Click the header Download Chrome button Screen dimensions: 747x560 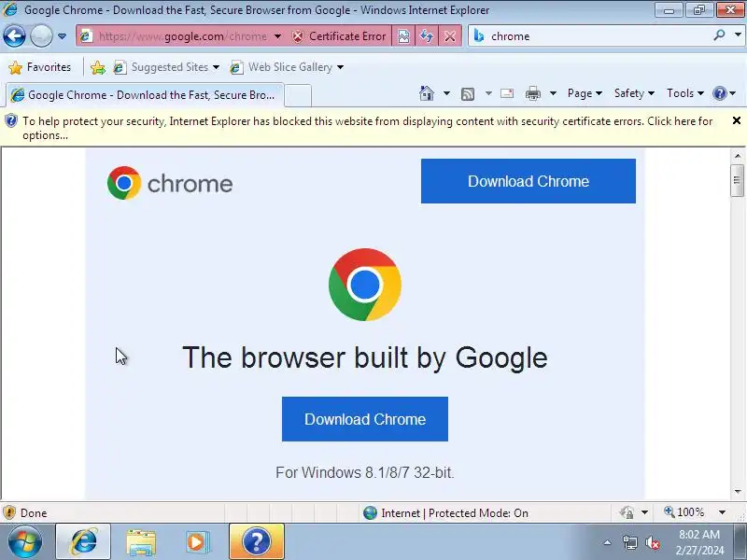(528, 181)
